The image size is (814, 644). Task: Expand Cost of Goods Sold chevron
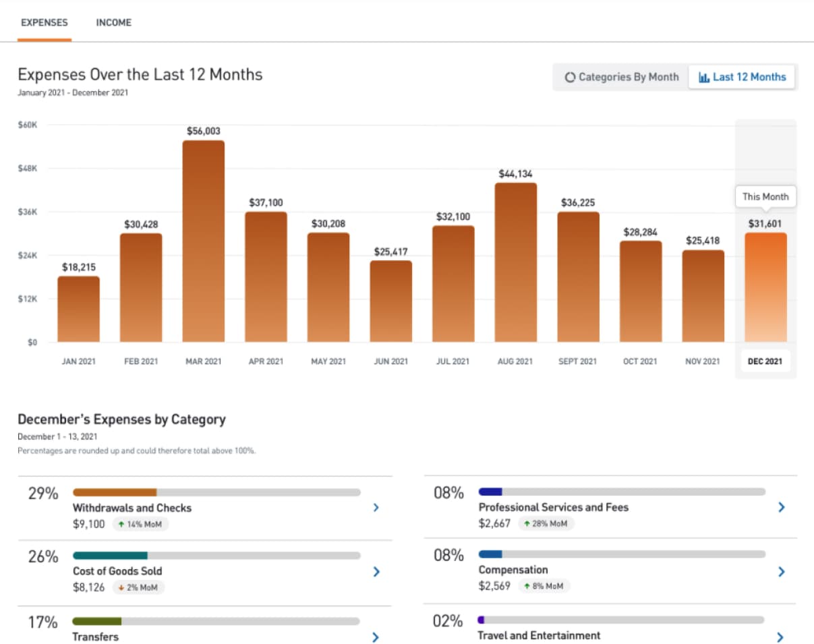(x=376, y=572)
